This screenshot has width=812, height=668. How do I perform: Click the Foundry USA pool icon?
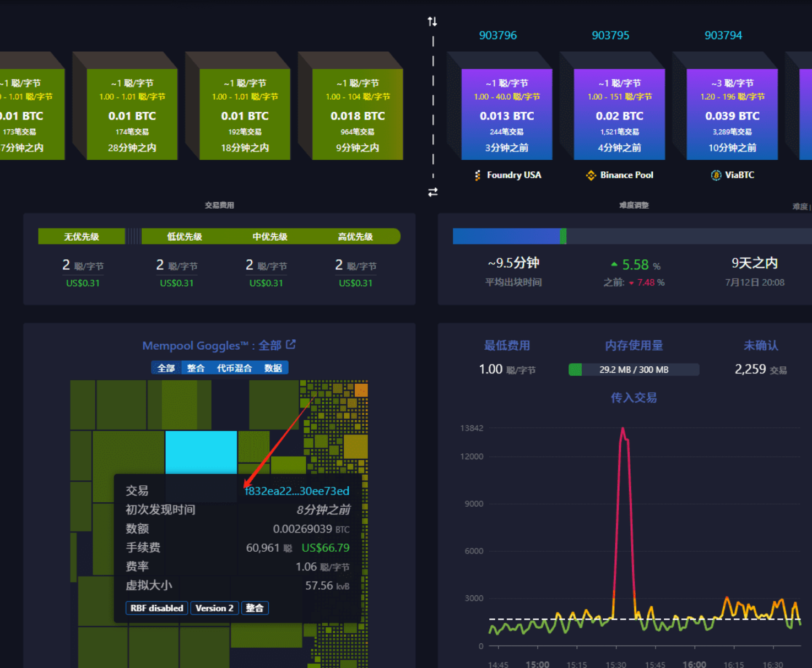click(478, 175)
